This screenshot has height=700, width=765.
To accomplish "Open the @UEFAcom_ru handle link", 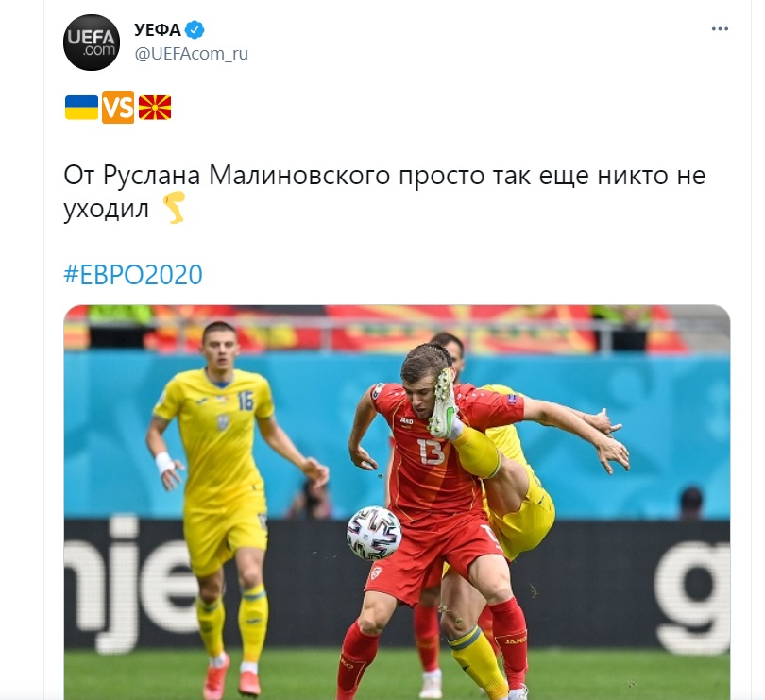I will point(191,54).
